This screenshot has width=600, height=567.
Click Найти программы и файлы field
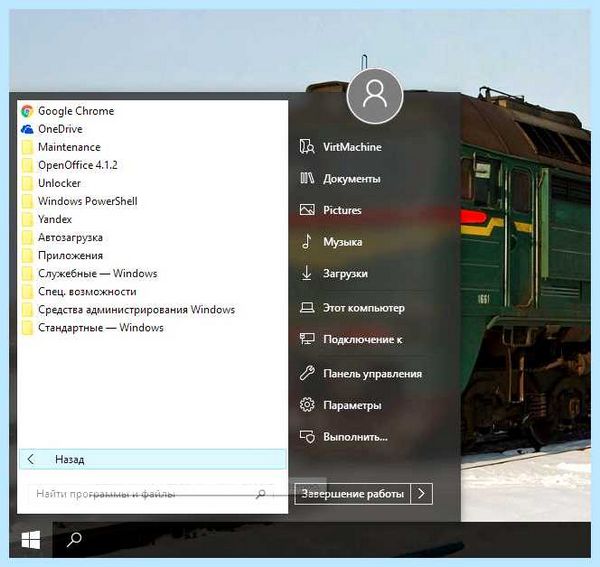[152, 494]
